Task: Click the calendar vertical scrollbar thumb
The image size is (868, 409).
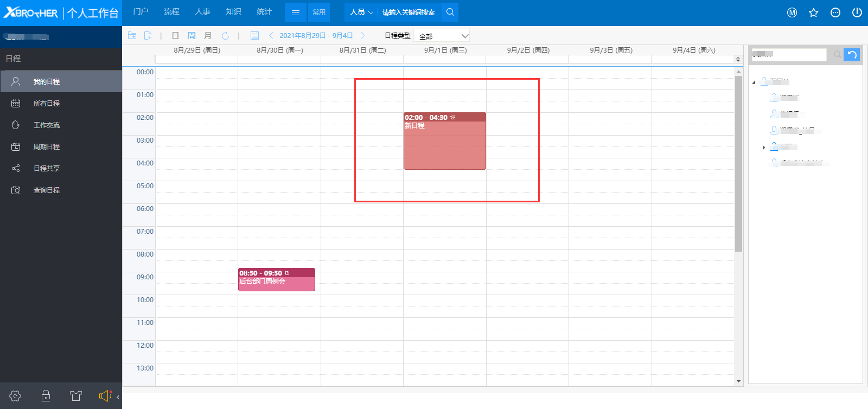Action: 738,163
